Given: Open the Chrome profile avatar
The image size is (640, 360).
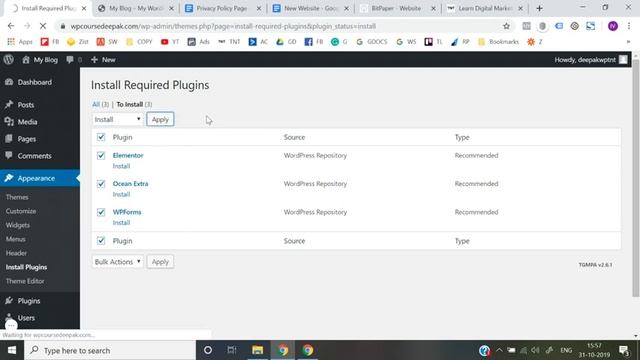Looking at the screenshot, I should click(x=612, y=26).
